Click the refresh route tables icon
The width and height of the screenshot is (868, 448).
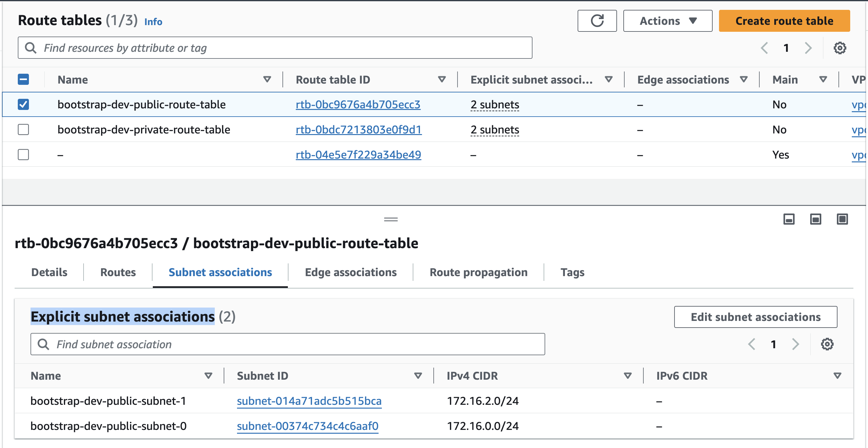597,21
